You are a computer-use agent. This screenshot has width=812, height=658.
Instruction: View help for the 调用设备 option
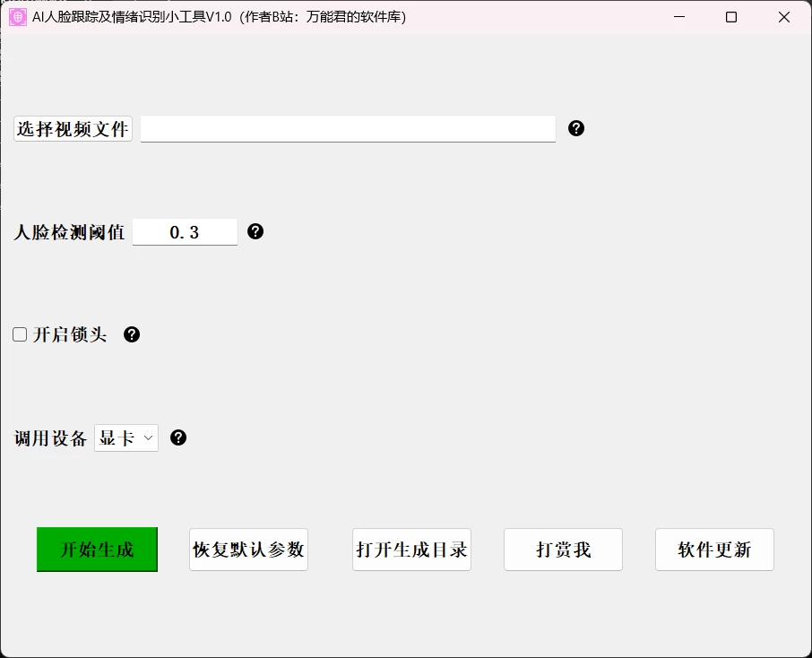[x=178, y=437]
